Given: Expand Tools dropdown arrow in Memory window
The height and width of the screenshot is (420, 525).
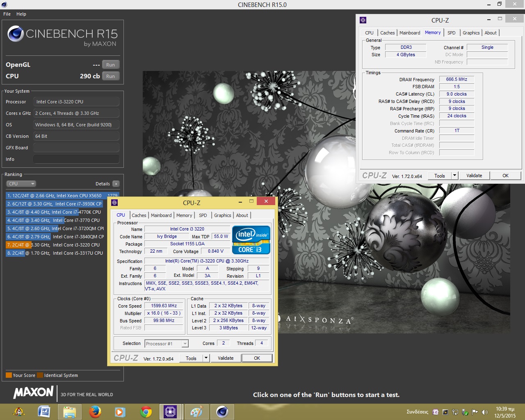Looking at the screenshot, I should (x=454, y=176).
